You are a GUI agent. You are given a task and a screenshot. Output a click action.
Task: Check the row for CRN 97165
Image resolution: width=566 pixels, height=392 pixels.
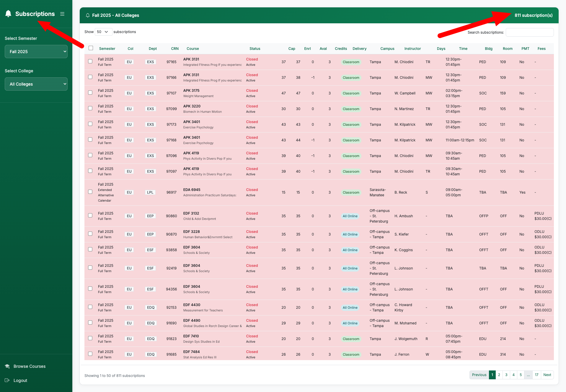click(x=90, y=61)
